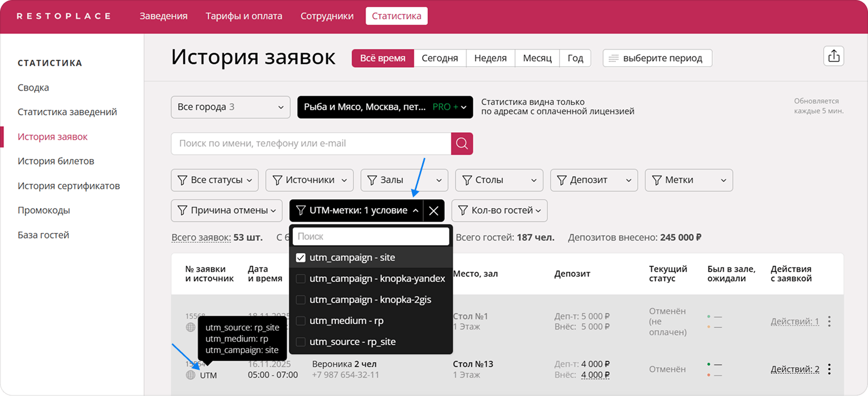This screenshot has height=396, width=868.
Task: Uncheck utm_campaign - site option
Action: pyautogui.click(x=301, y=258)
